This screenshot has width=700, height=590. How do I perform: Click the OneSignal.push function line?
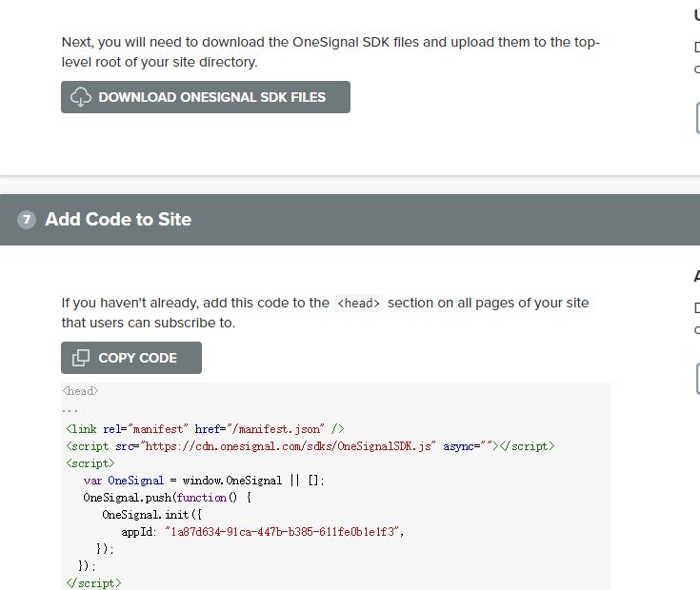(x=167, y=498)
